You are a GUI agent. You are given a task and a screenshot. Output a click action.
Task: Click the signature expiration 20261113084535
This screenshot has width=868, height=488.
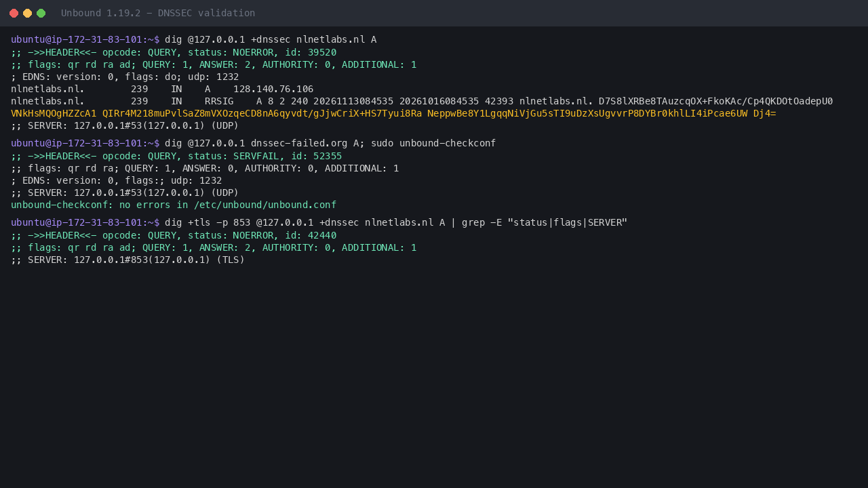pyautogui.click(x=353, y=101)
